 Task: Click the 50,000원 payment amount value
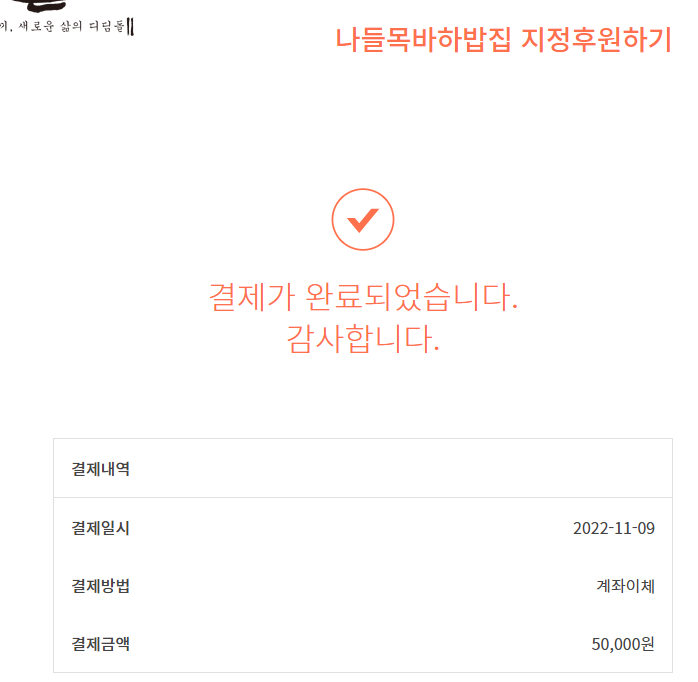point(622,644)
